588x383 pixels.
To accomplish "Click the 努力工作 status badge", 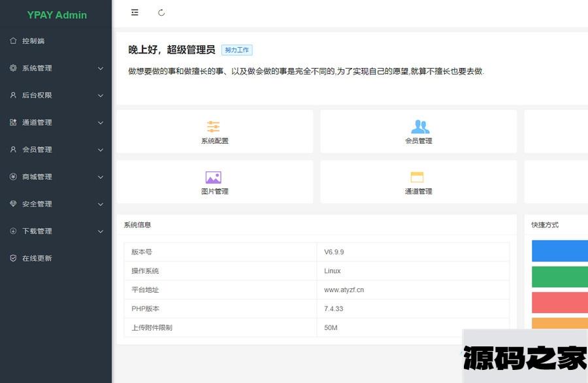I will (237, 50).
